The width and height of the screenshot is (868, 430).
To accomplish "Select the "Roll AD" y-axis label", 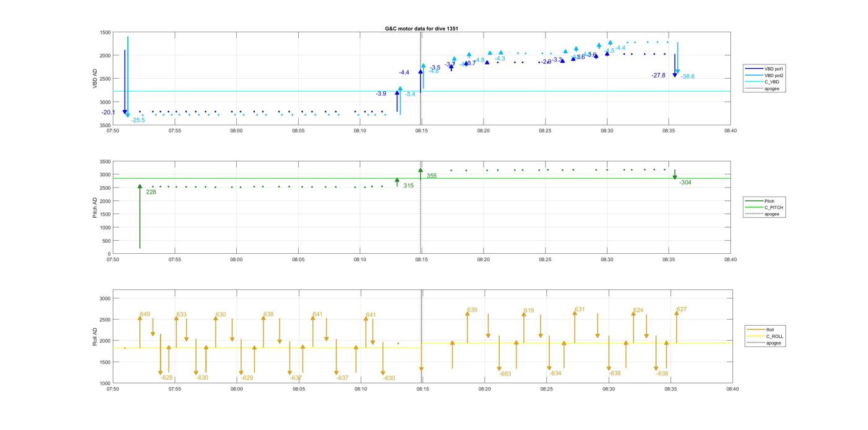I will (95, 336).
